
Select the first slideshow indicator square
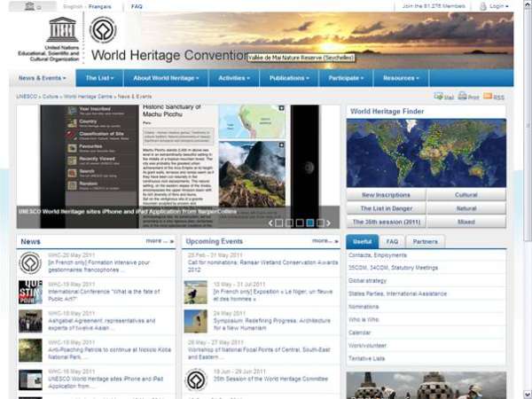coord(279,223)
